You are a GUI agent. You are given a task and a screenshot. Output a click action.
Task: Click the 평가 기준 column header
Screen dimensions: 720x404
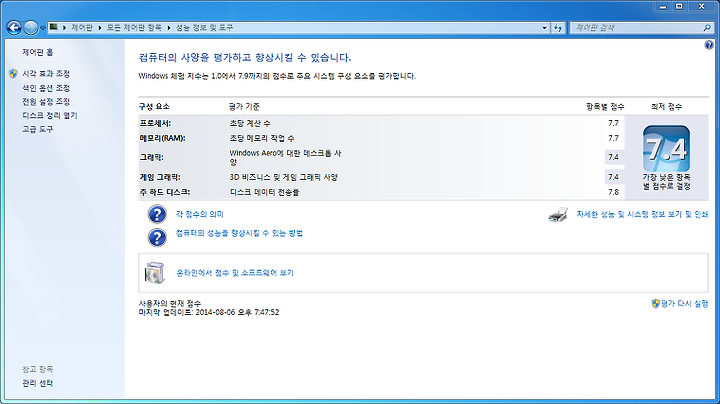pos(244,107)
